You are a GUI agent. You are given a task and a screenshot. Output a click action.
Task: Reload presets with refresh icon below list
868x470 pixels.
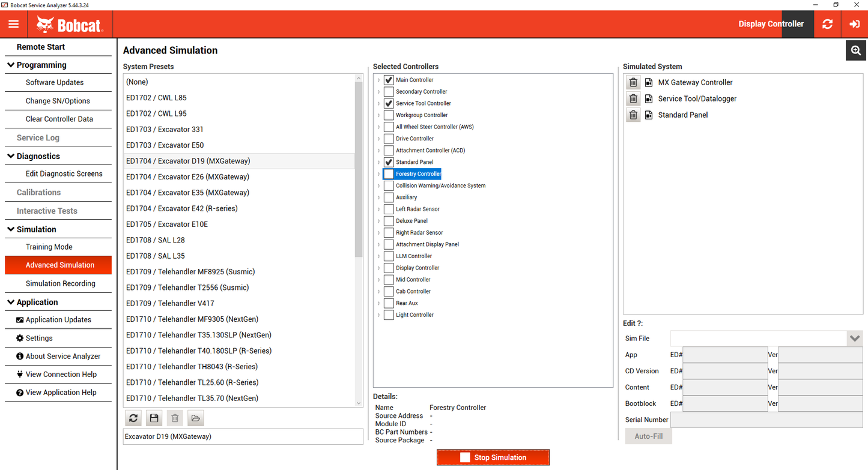click(x=133, y=418)
